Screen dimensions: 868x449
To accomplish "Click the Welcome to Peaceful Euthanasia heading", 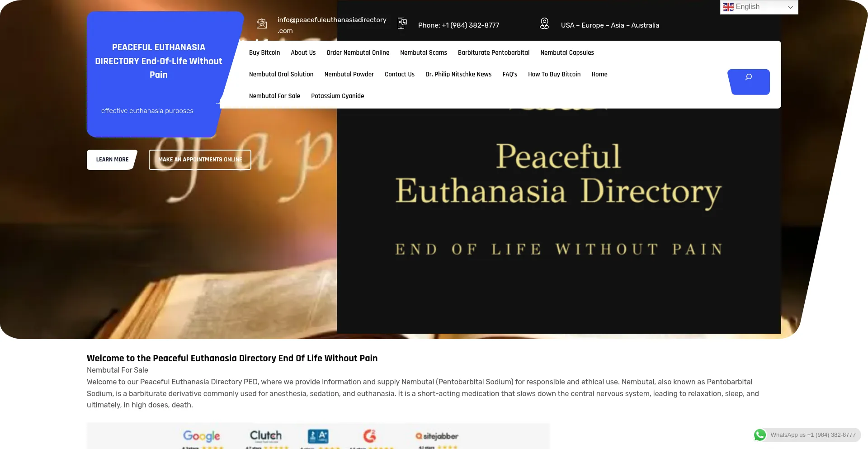I will tap(232, 358).
